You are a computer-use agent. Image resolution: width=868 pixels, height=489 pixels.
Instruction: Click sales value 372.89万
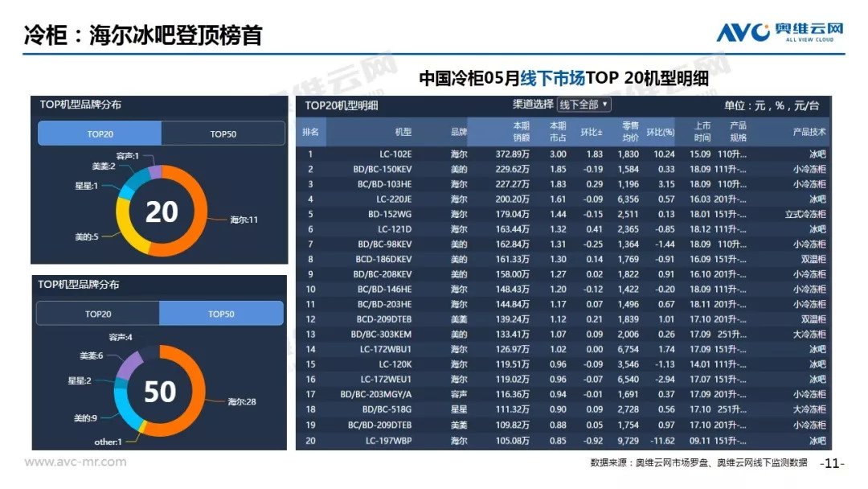[x=512, y=154]
